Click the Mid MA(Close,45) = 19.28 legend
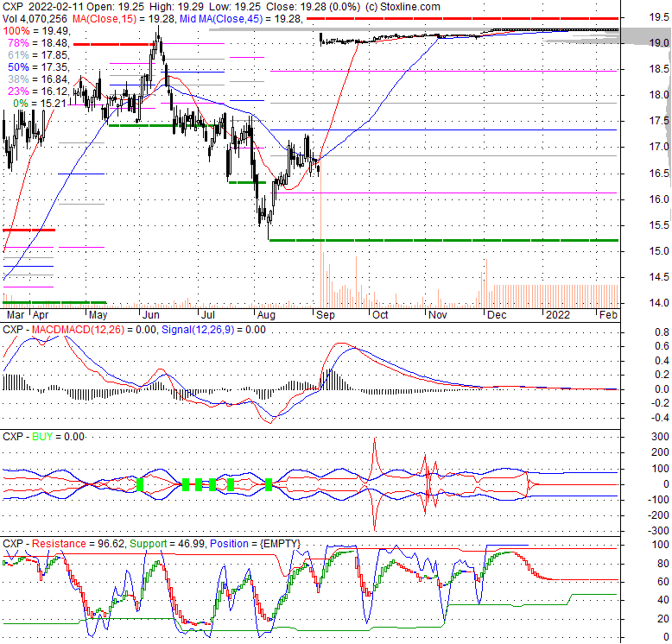 (x=241, y=19)
